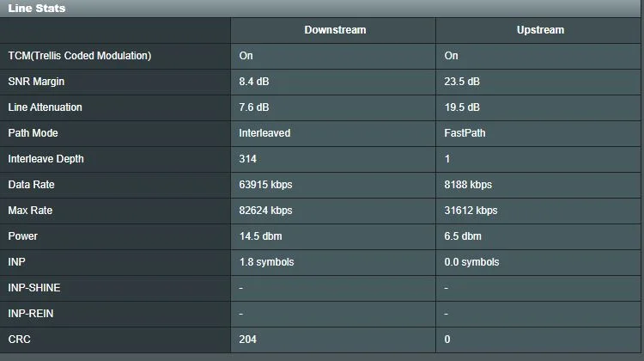Click the Interleave Depth value 314
Viewport: 644px width, 361px height.
248,159
